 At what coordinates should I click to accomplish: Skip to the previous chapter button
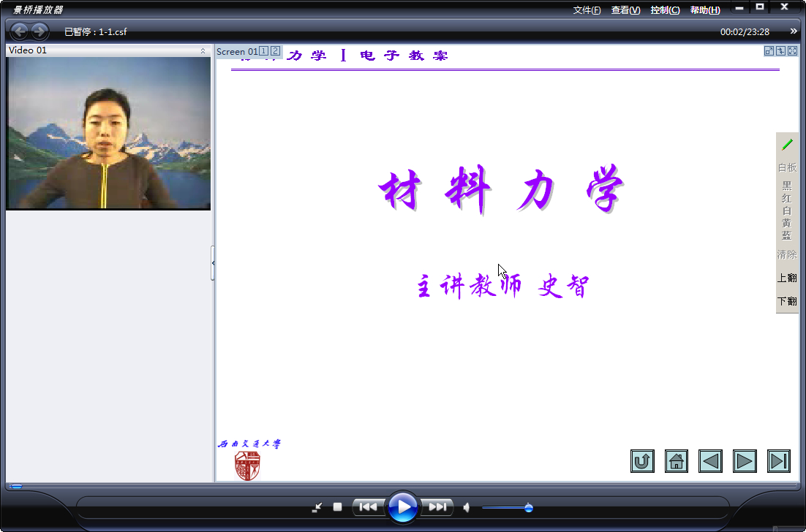(368, 507)
